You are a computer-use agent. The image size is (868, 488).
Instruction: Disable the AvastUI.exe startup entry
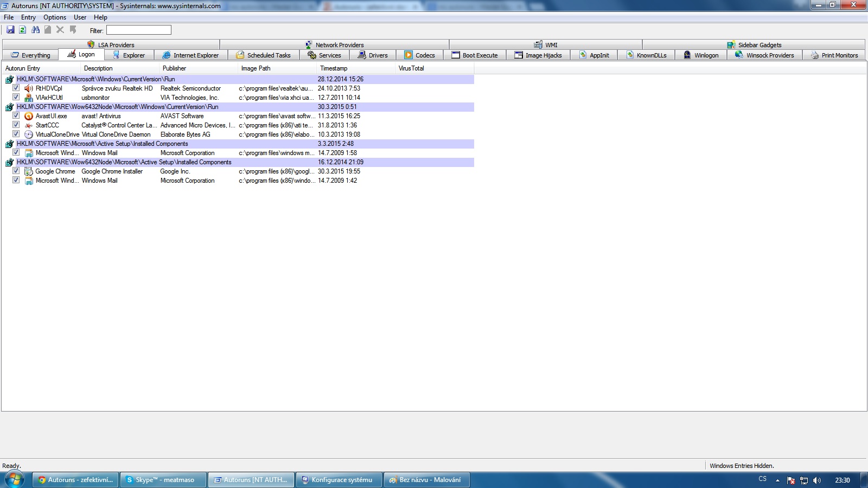click(x=16, y=115)
